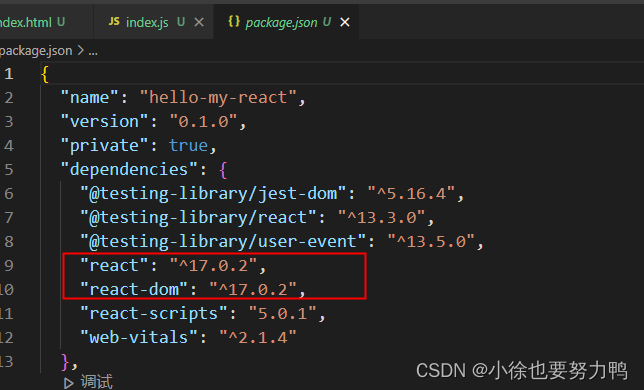Image resolution: width=644 pixels, height=390 pixels.
Task: Close the index.js tab
Action: (199, 22)
